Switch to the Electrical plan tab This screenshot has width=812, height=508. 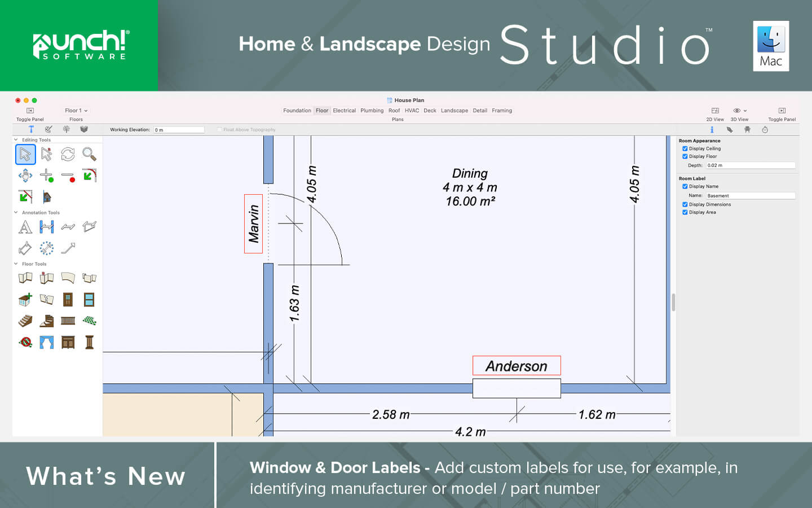(x=344, y=111)
